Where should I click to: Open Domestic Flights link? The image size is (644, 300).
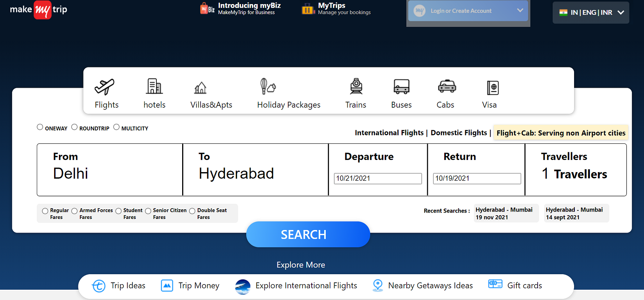click(x=459, y=133)
